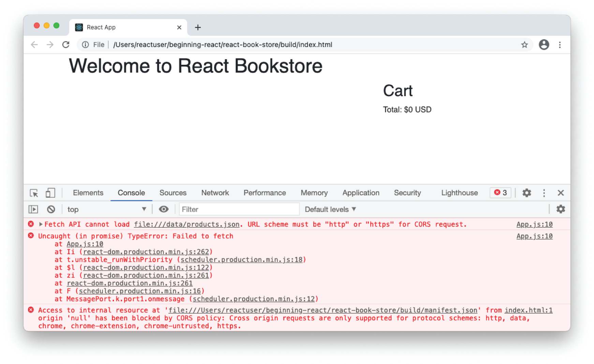Toggle the device toolbar
Image resolution: width=594 pixels, height=364 pixels.
pyautogui.click(x=50, y=193)
